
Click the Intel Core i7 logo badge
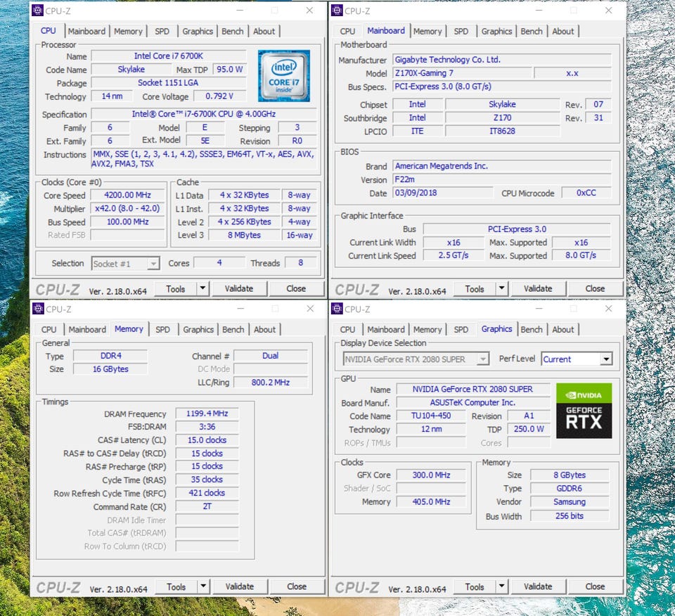point(283,75)
